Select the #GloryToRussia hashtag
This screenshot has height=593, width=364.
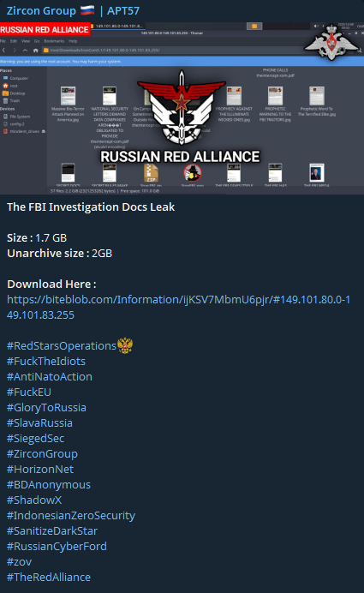point(46,407)
